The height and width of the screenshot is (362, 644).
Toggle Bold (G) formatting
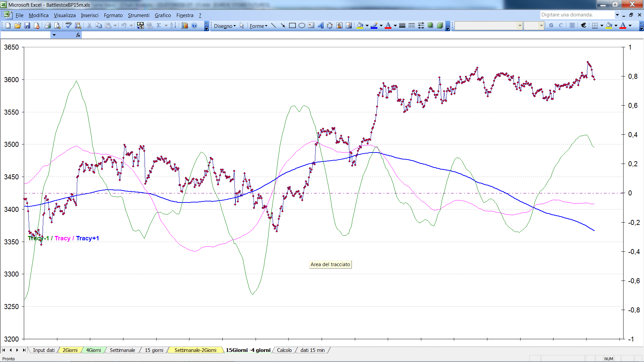(551, 25)
